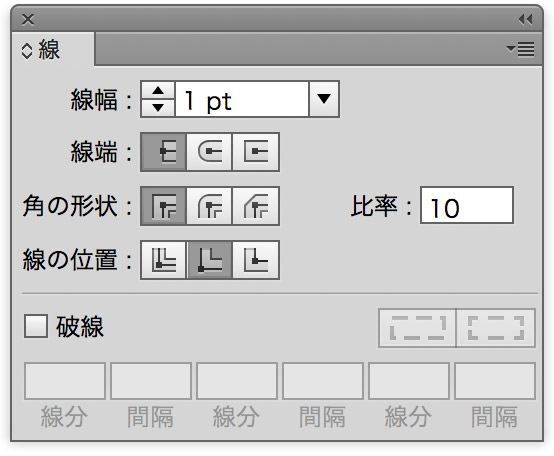Click the 比率 miter limit field
Viewport: 554px width, 456px height.
click(x=467, y=206)
